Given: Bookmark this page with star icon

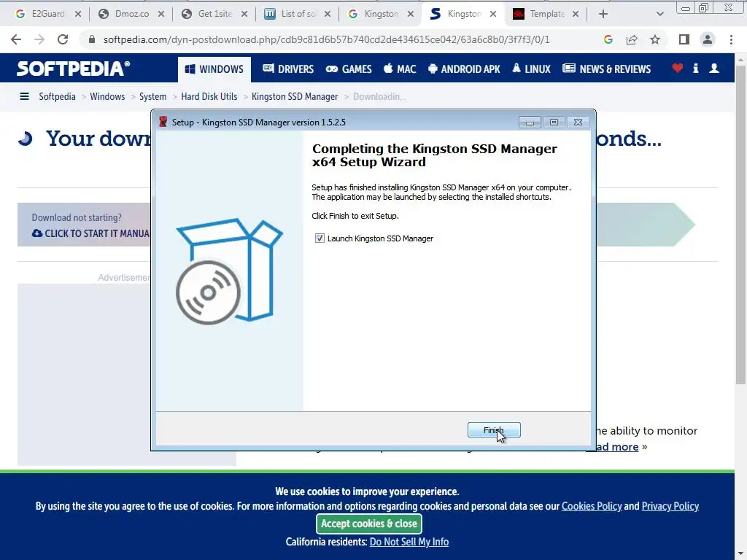Looking at the screenshot, I should click(655, 39).
